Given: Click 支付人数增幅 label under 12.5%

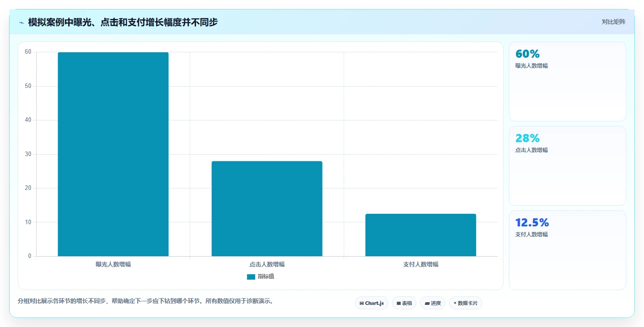Looking at the screenshot, I should tap(532, 235).
